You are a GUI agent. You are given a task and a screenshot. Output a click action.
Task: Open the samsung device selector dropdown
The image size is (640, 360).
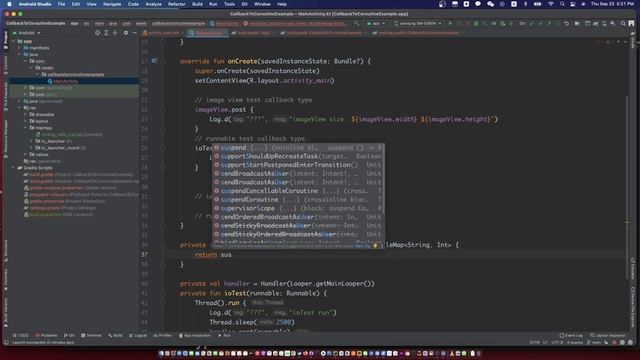coord(418,23)
